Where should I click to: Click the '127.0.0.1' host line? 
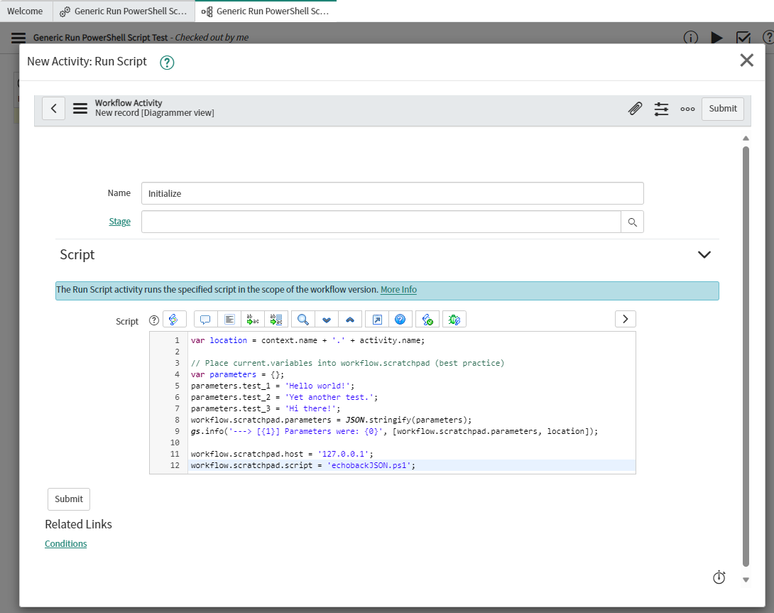(411, 454)
